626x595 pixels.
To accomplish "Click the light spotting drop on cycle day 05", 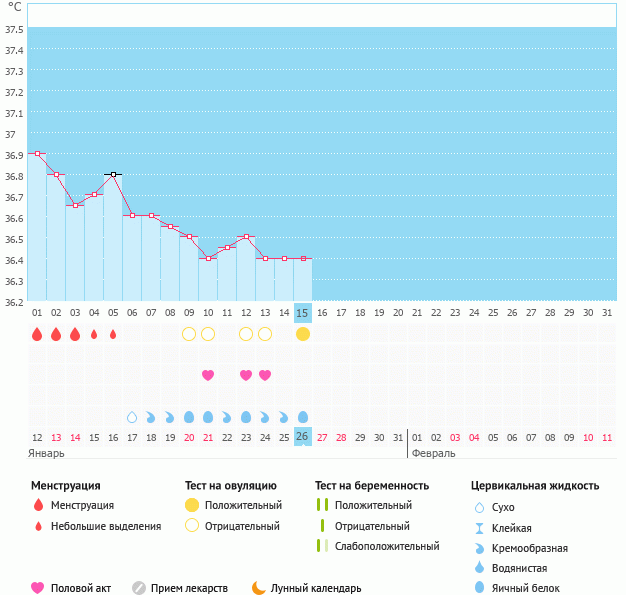I will pyautogui.click(x=113, y=334).
